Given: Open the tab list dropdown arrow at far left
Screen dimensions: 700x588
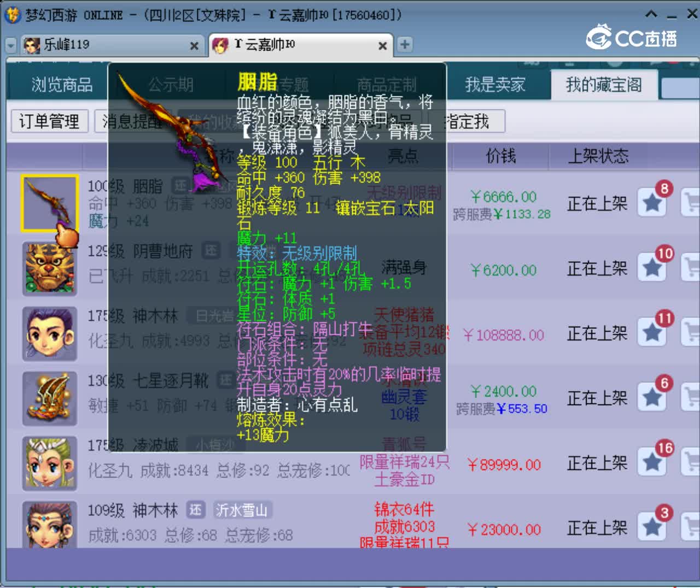Looking at the screenshot, I should click(10, 45).
